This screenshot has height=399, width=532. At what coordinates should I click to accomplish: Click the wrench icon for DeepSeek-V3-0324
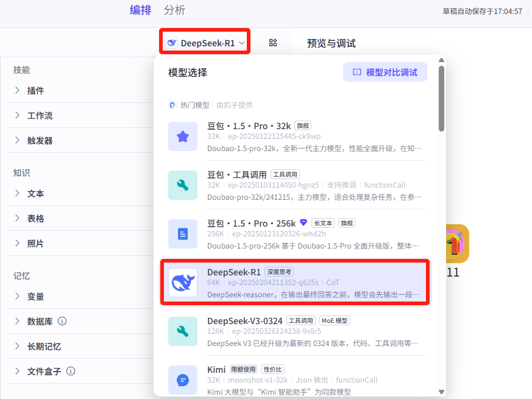183,331
